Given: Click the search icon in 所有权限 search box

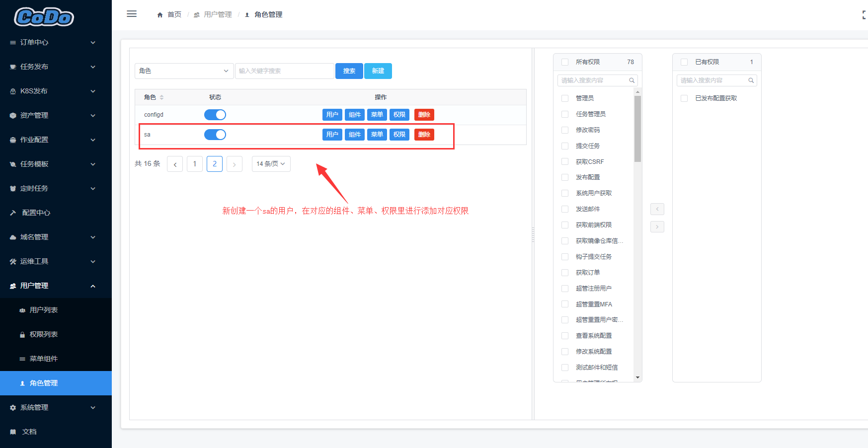Looking at the screenshot, I should click(x=631, y=80).
